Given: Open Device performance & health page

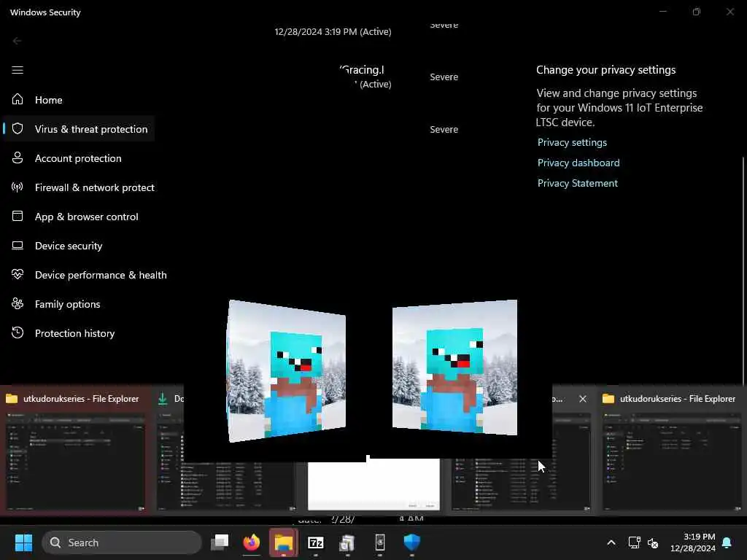Looking at the screenshot, I should pos(101,275).
